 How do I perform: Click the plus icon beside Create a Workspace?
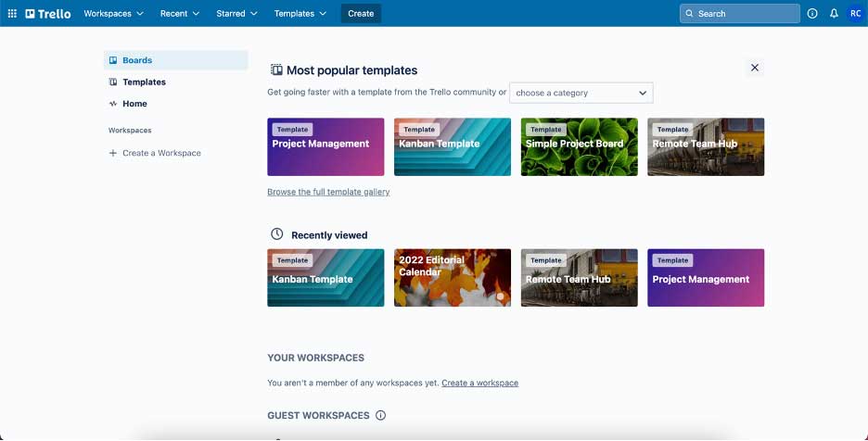pos(113,153)
